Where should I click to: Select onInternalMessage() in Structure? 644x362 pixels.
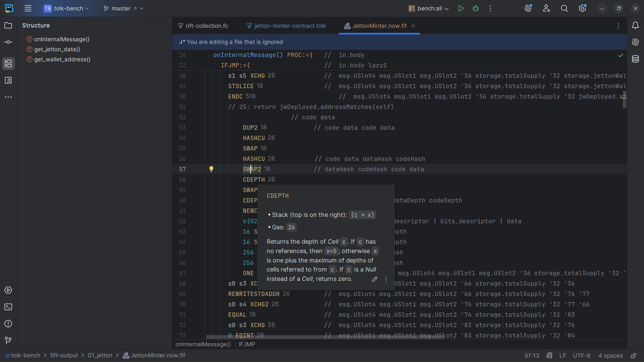coord(62,39)
